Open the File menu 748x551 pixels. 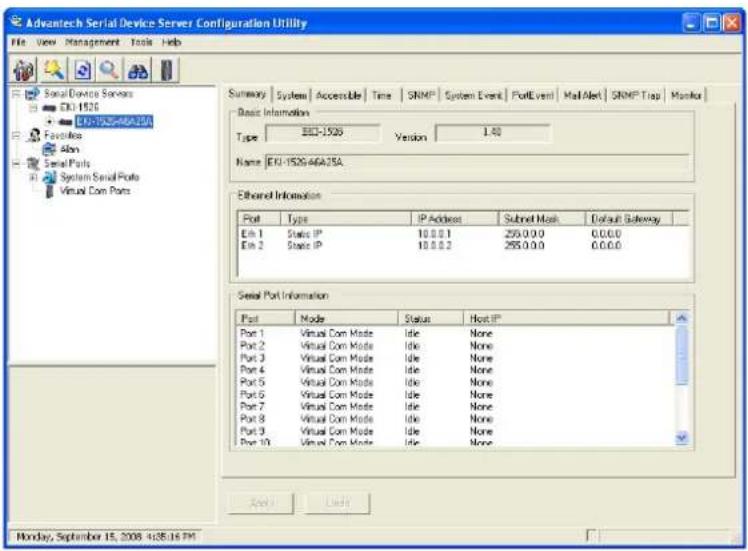point(18,42)
